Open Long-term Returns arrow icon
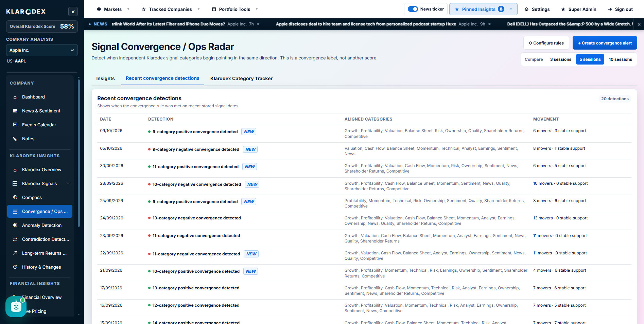The height and width of the screenshot is (324, 644). pyautogui.click(x=15, y=253)
